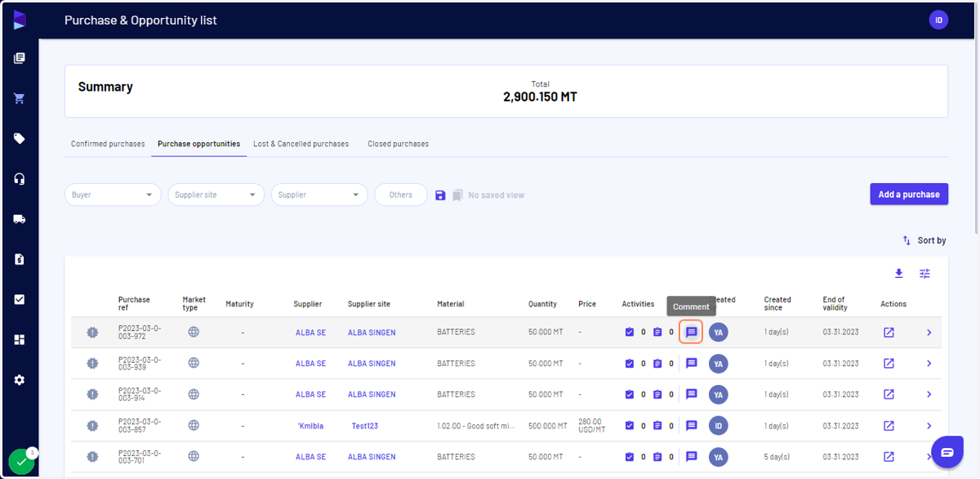
Task: Open the settings gear sidebar icon
Action: tap(20, 380)
